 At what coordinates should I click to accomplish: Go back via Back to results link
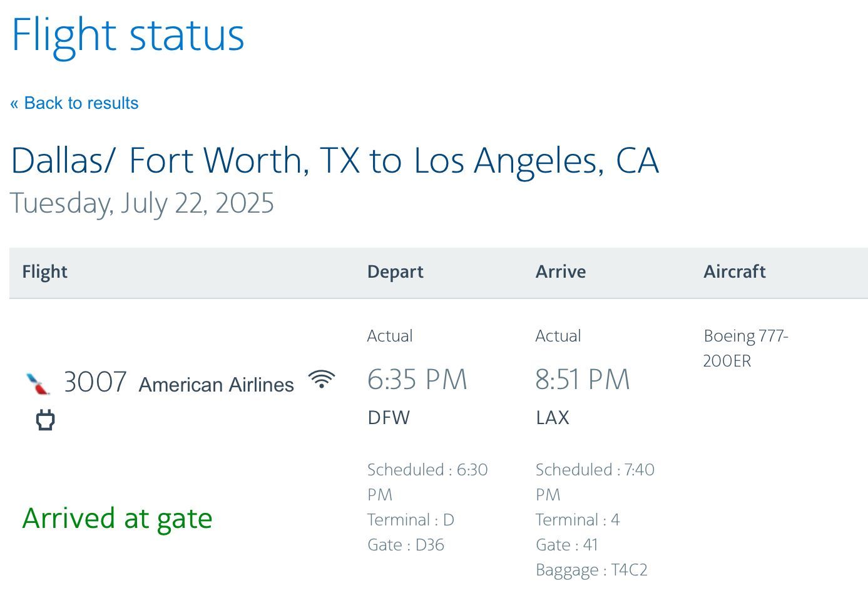click(x=74, y=103)
